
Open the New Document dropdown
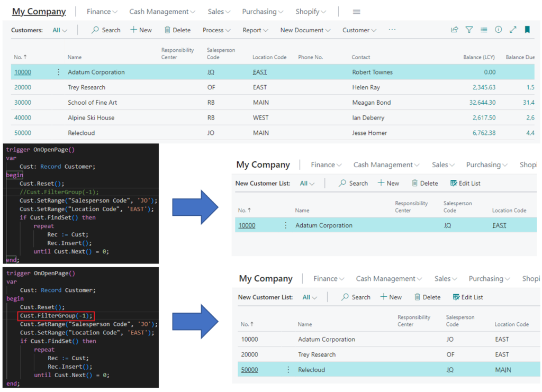[305, 30]
